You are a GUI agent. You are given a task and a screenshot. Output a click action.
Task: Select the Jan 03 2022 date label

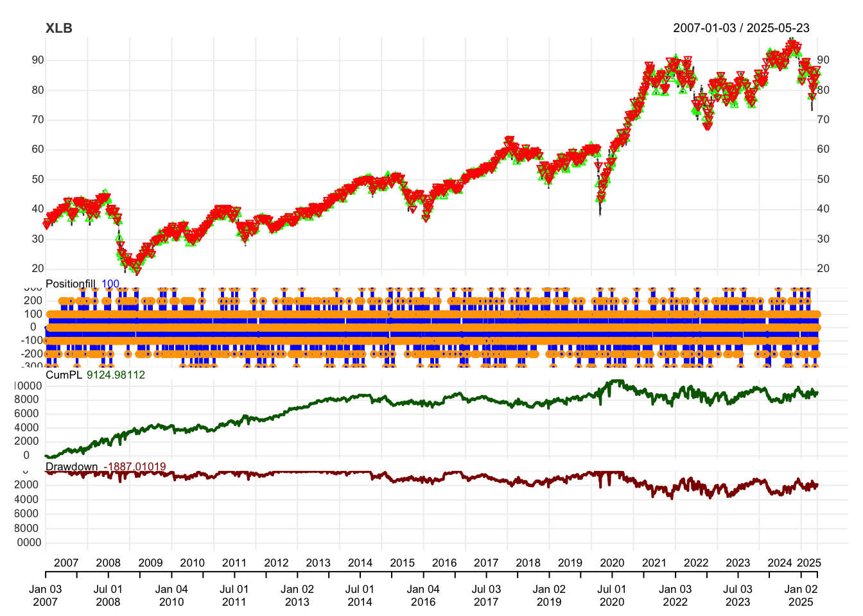coord(675,595)
